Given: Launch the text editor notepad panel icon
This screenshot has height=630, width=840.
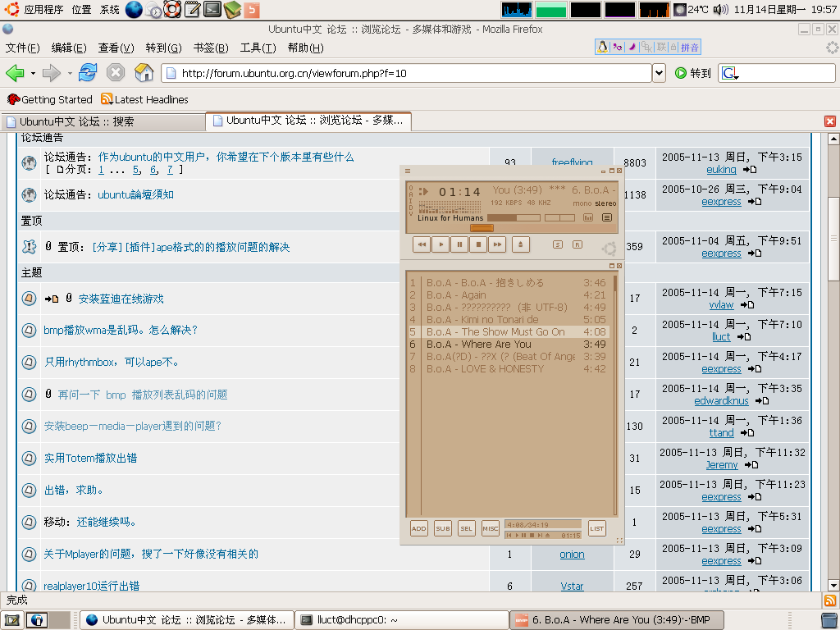Looking at the screenshot, I should [192, 9].
